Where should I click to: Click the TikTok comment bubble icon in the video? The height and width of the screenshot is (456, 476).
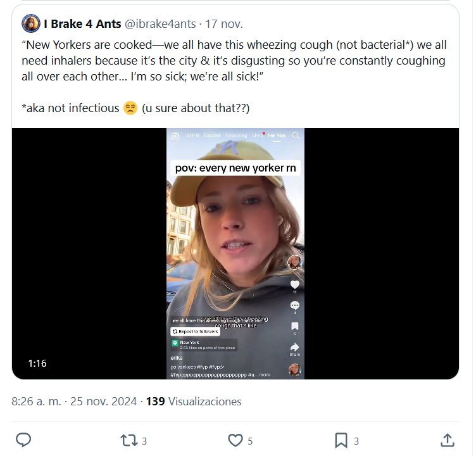pos(294,306)
